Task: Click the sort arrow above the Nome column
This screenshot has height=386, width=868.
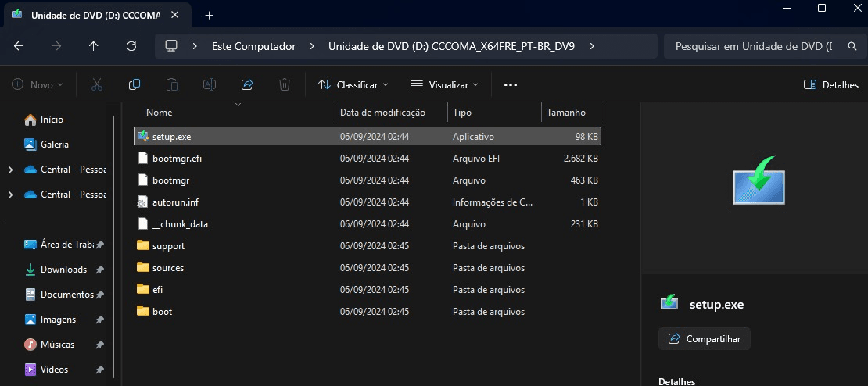Action: click(239, 104)
